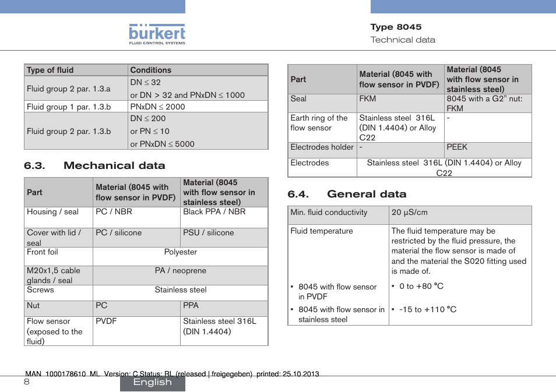
Task: Click the 'Seal' part cell
Action: coord(322,103)
